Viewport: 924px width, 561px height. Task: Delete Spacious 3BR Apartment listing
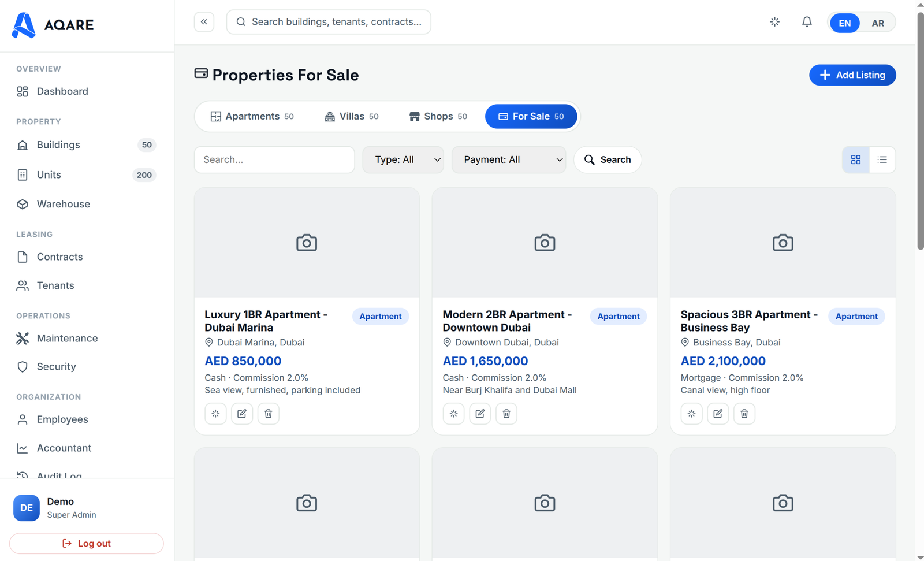coord(744,414)
